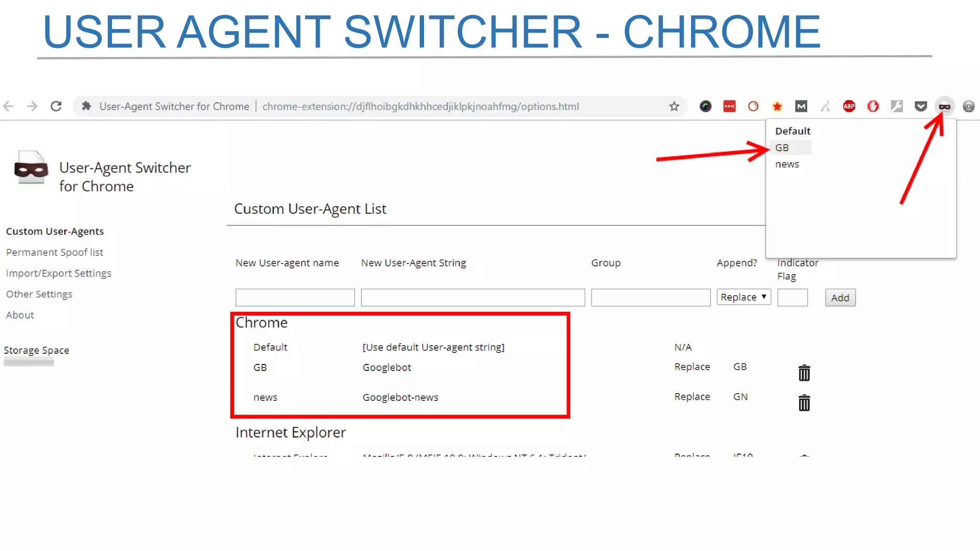
Task: Click the Add button
Action: pos(840,298)
